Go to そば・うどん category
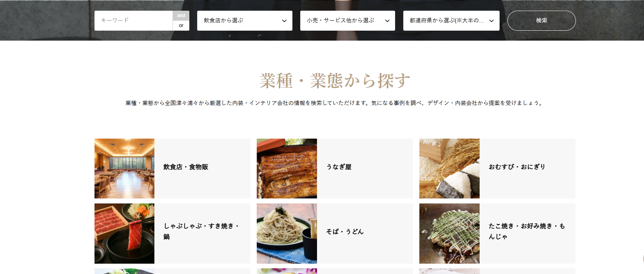Image resolution: width=644 pixels, height=274 pixels. click(x=345, y=232)
